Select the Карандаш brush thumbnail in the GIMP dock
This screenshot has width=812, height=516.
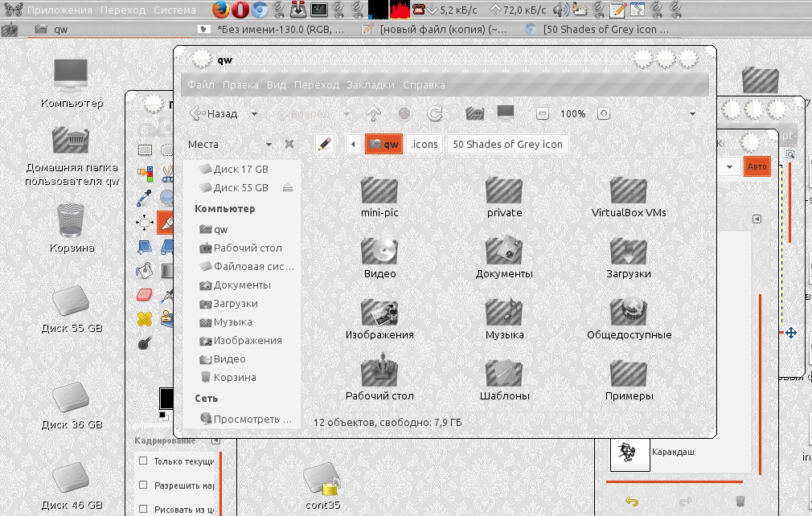[630, 453]
